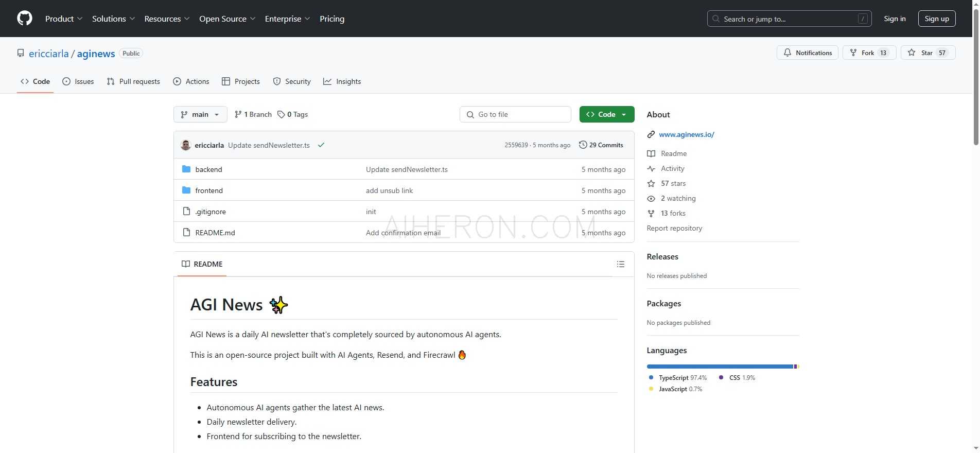Click the Sign up button
Screen dimensions: 980x453
[937, 19]
